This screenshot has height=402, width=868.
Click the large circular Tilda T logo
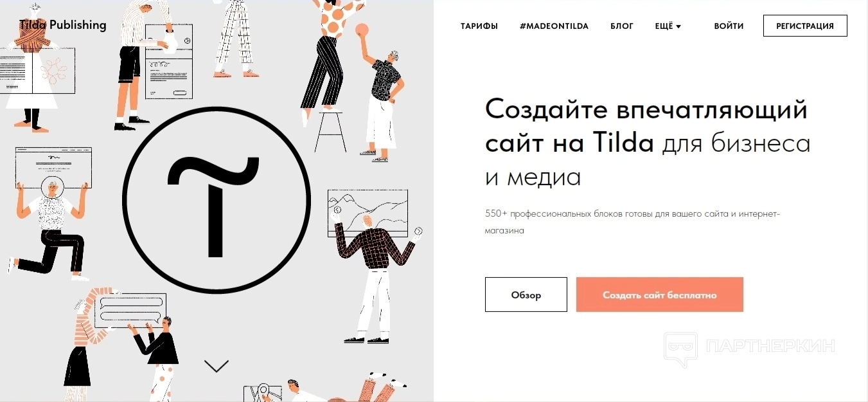coord(217,201)
